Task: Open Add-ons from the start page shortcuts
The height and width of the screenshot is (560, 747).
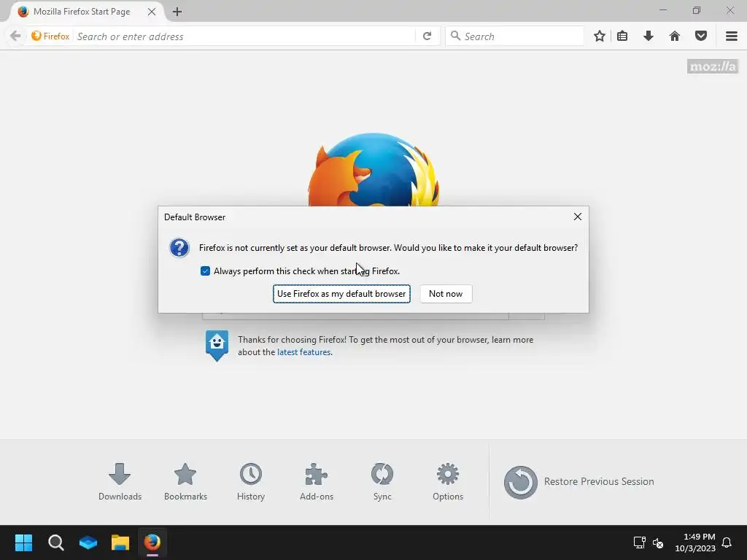Action: click(x=317, y=481)
